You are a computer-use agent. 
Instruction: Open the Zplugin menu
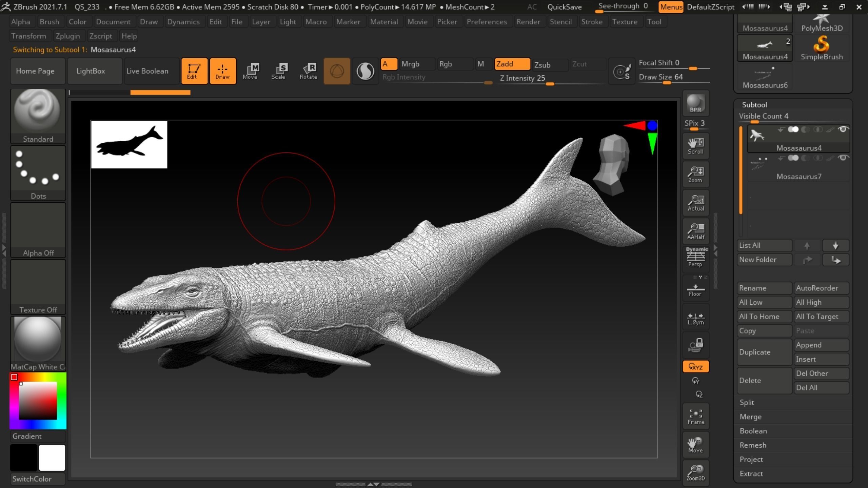[67, 36]
